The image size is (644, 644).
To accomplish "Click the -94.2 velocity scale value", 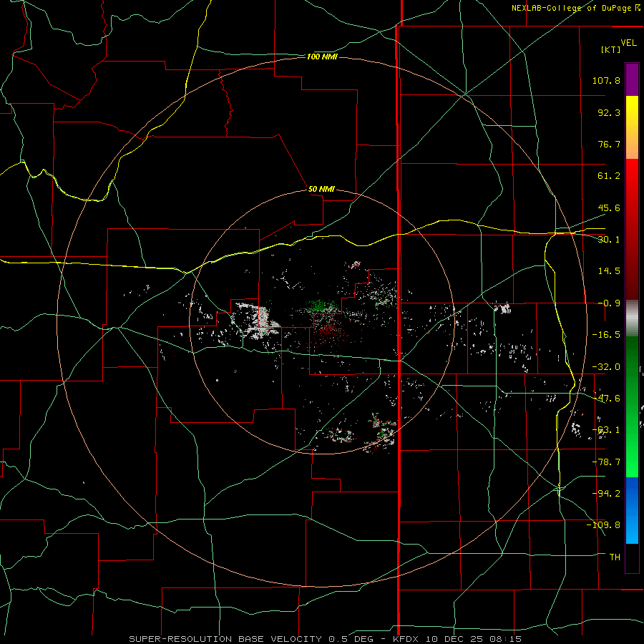I will 606,494.
